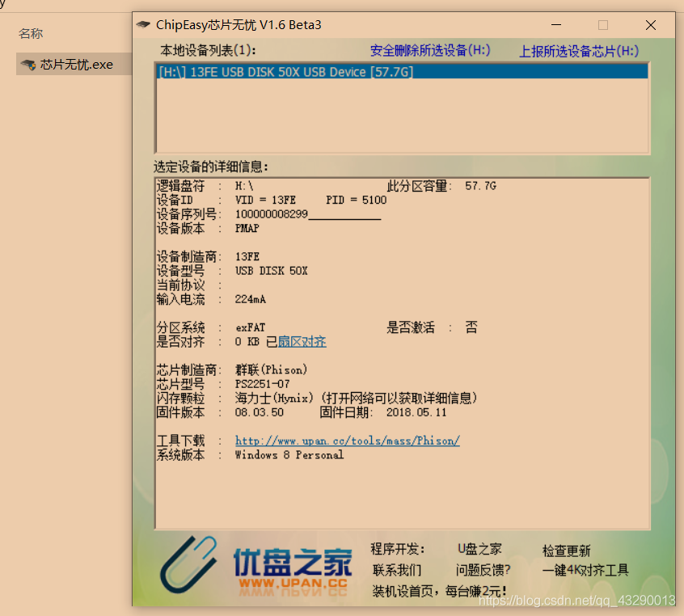The image size is (684, 616).
Task: Click the Windows 8 Personal system version
Action: point(289,454)
